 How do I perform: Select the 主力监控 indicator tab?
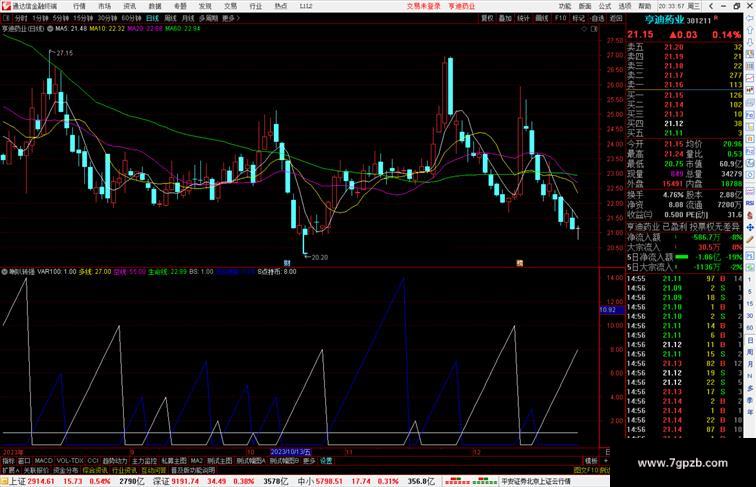(x=144, y=461)
